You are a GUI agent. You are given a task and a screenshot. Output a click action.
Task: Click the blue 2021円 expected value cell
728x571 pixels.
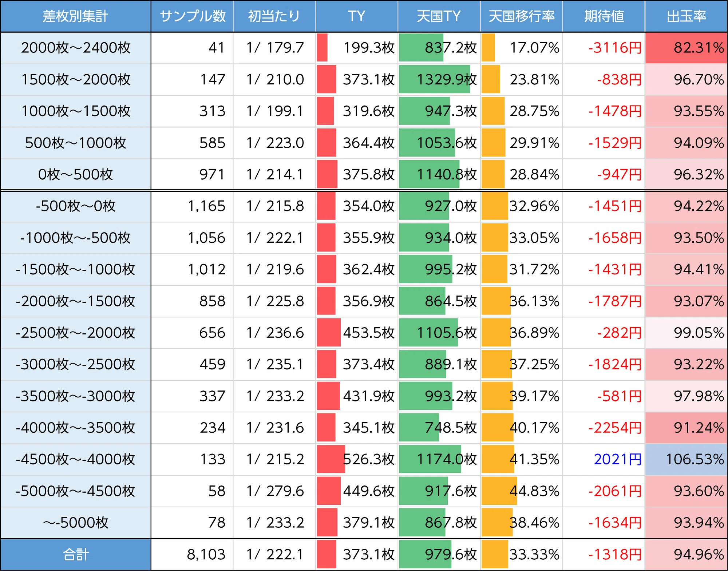(604, 459)
